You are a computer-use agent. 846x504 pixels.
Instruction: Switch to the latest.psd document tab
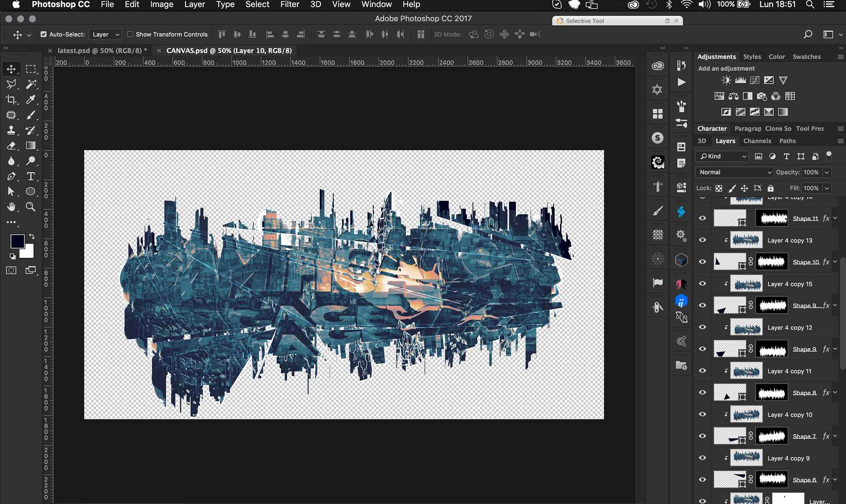coord(102,51)
